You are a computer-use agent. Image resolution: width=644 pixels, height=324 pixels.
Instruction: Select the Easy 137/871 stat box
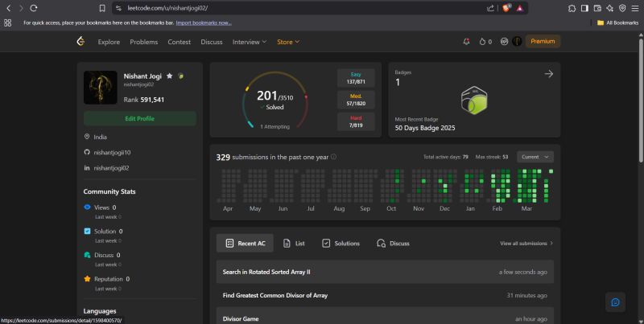tap(356, 78)
